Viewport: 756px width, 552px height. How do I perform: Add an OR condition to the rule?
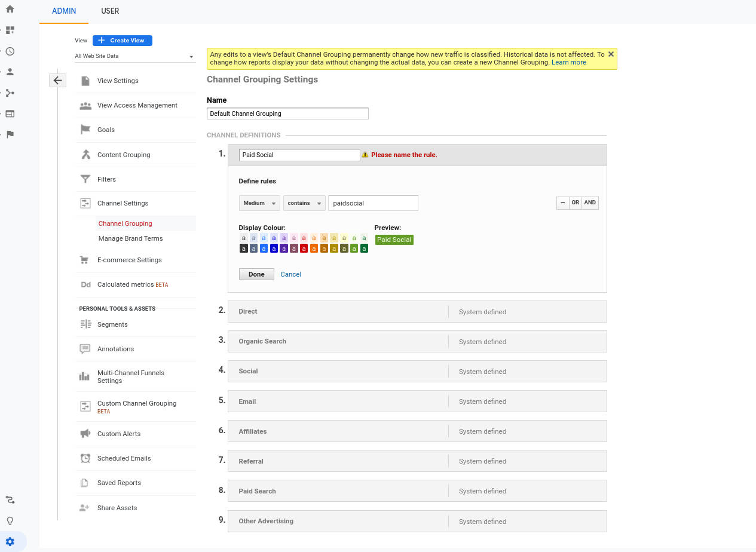[575, 203]
